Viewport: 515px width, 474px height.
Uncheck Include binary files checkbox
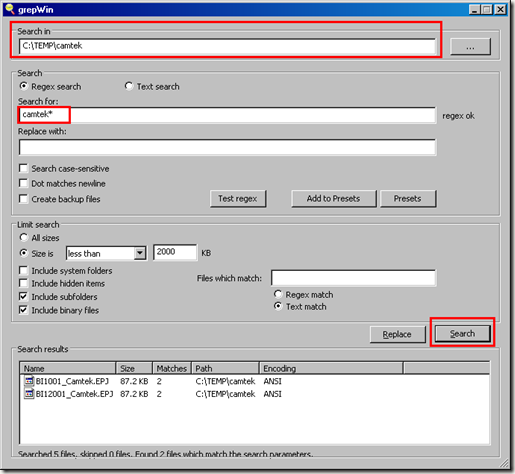[23, 310]
